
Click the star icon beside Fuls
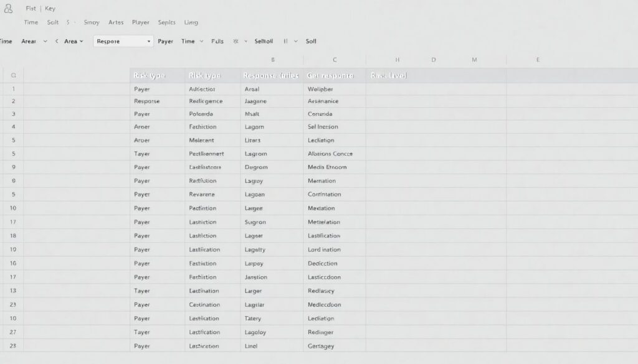click(x=236, y=41)
